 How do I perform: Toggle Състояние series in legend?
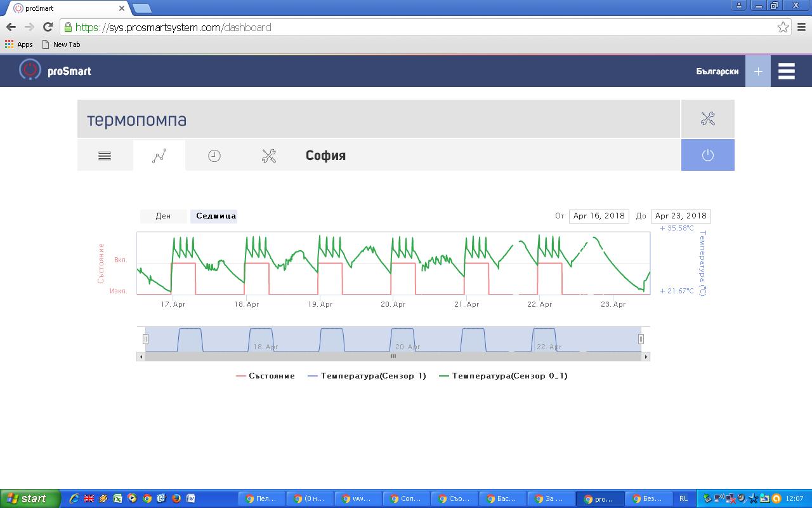[265, 376]
